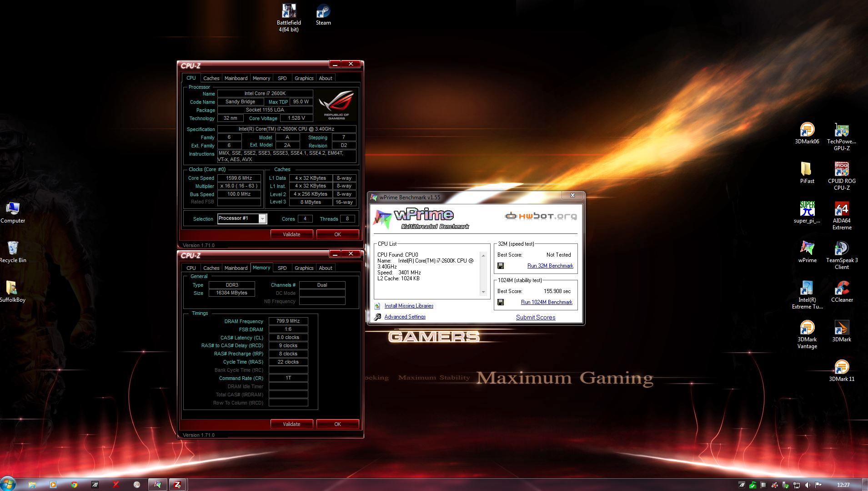
Task: Switch to CPU tab in the memory-timings CPU-Z window
Action: click(x=191, y=268)
